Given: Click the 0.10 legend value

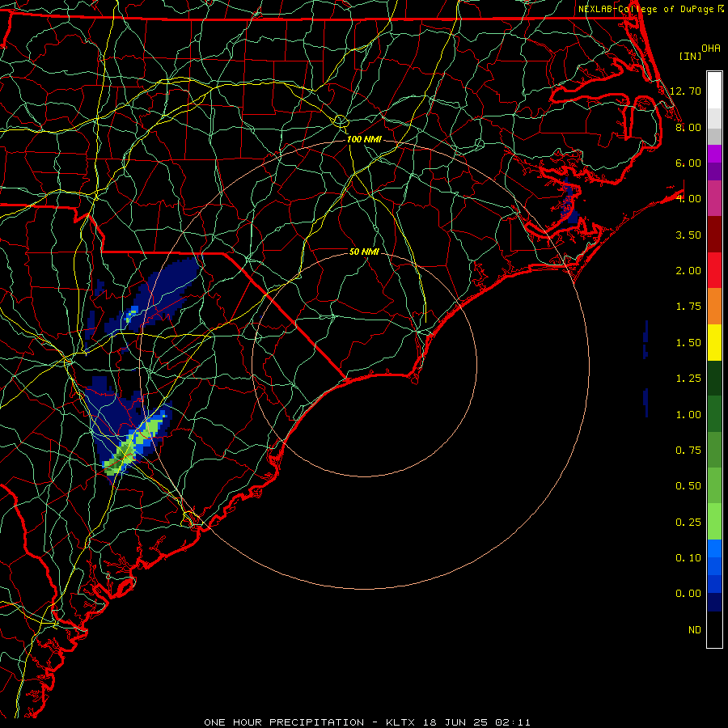Looking at the screenshot, I should point(688,558).
